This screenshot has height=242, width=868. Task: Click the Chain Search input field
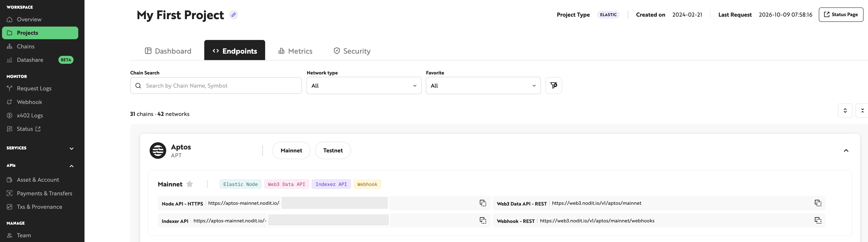(x=216, y=85)
